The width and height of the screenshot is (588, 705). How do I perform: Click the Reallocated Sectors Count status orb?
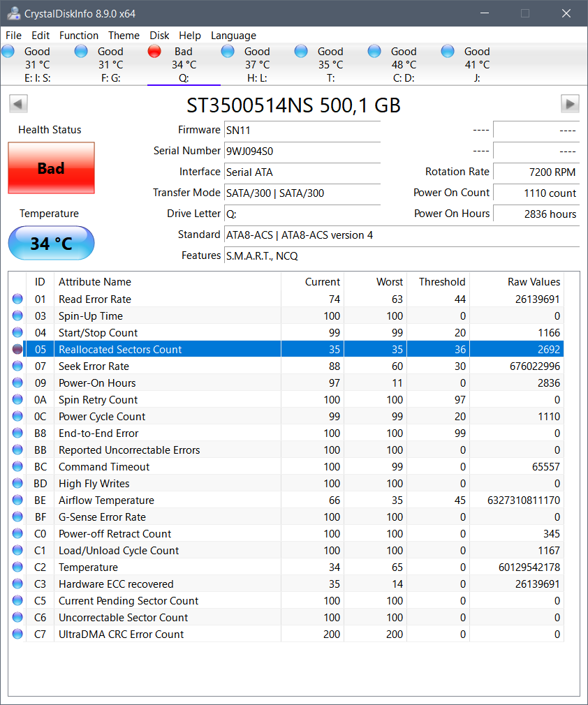[x=17, y=350]
